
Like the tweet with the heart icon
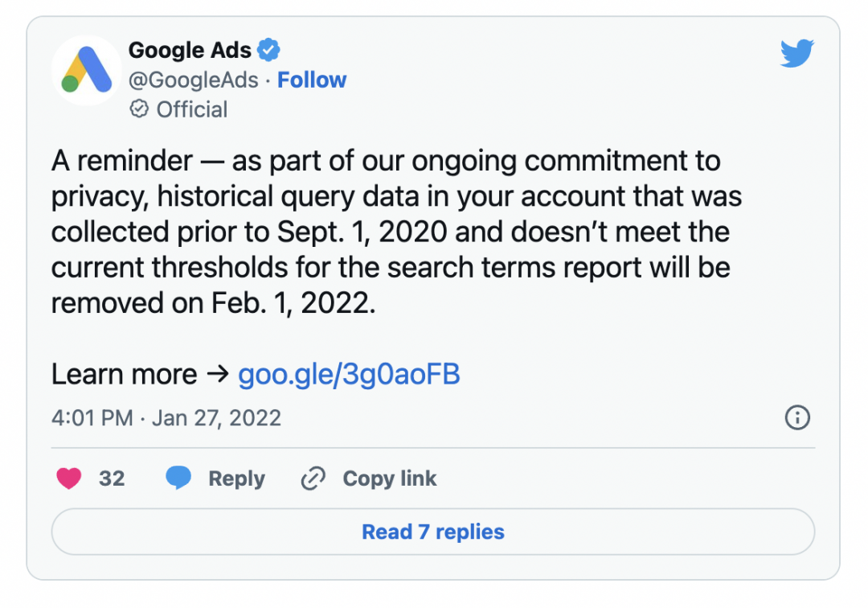pyautogui.click(x=69, y=479)
